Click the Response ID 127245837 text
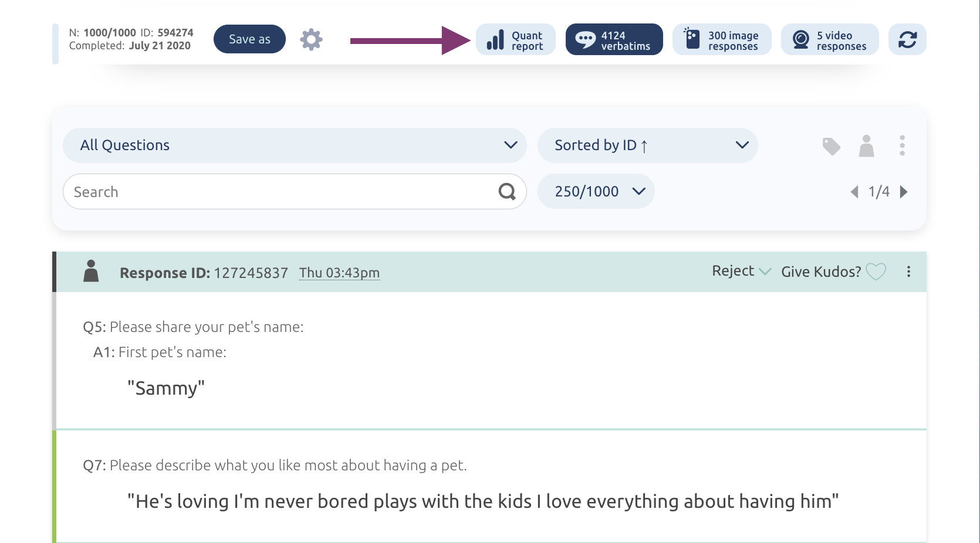980x543 pixels. pyautogui.click(x=204, y=273)
